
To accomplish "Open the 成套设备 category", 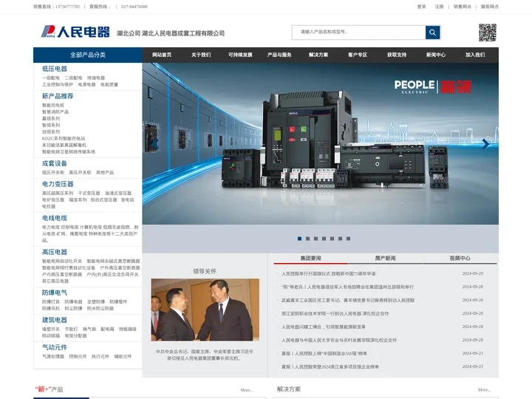I will [x=55, y=163].
